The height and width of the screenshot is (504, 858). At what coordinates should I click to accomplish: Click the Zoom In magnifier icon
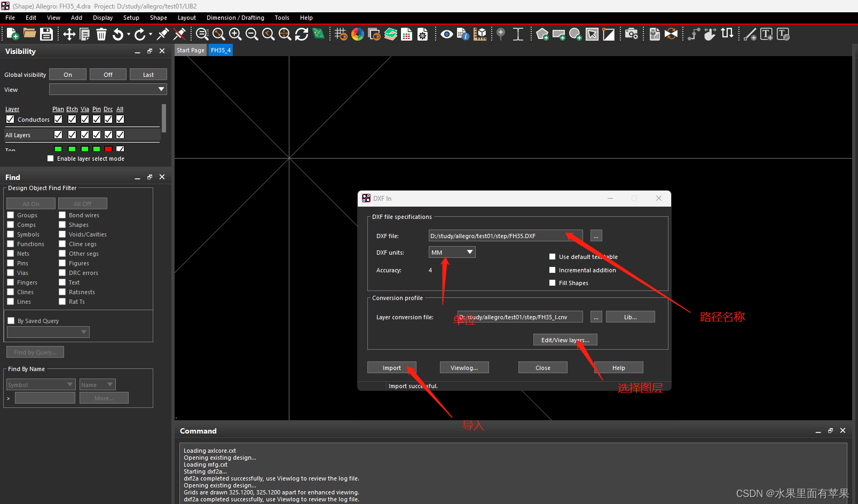coord(235,34)
